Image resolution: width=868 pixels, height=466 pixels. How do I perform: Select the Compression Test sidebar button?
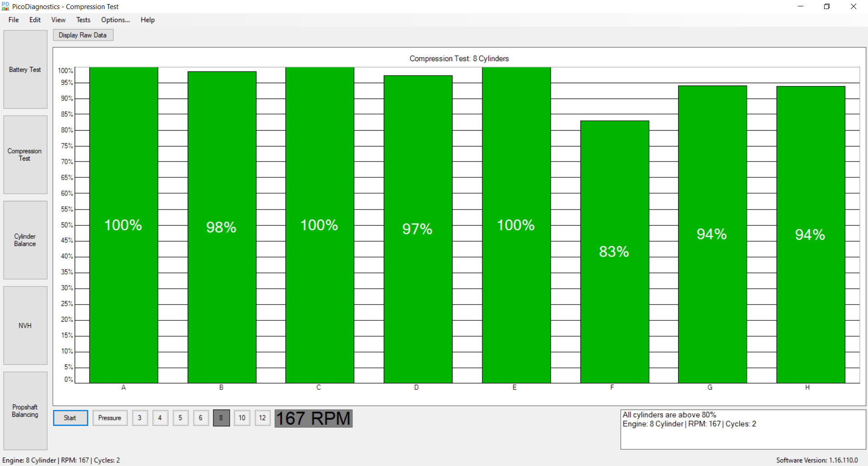(x=25, y=155)
